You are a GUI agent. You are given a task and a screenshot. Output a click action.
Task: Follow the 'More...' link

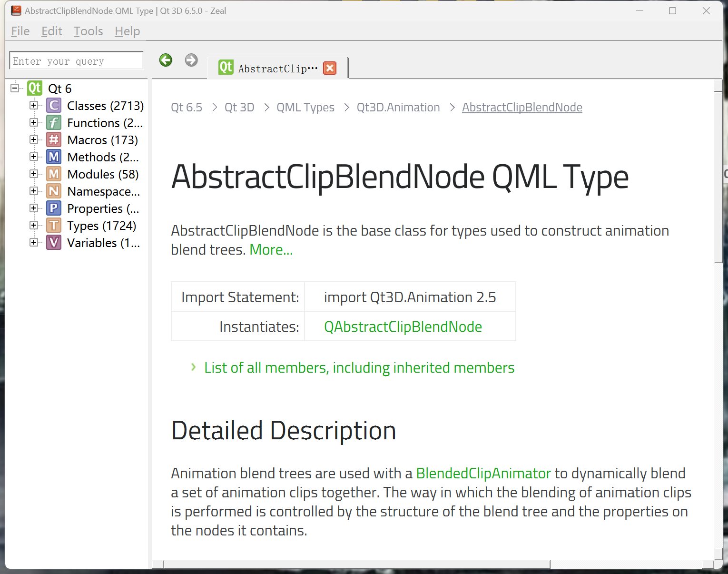[x=271, y=249]
